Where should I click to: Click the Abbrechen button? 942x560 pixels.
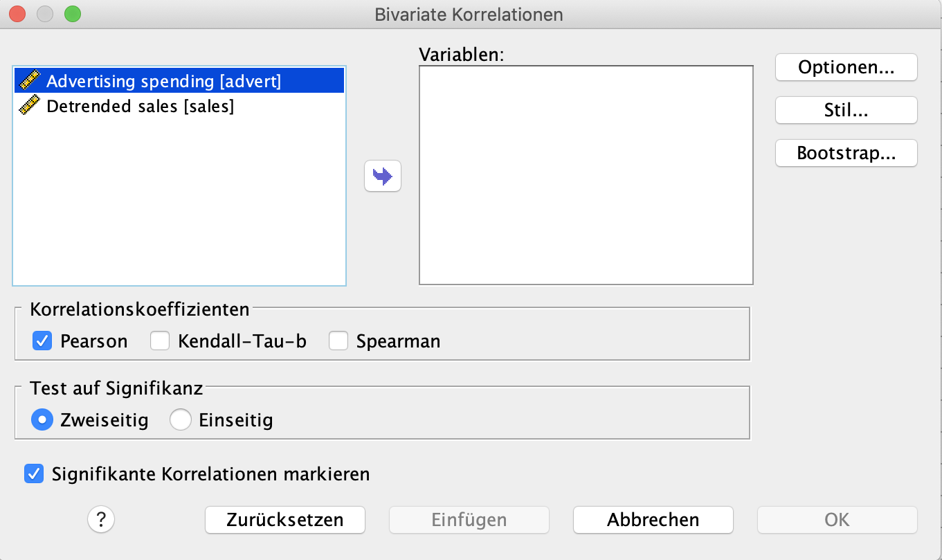[652, 519]
